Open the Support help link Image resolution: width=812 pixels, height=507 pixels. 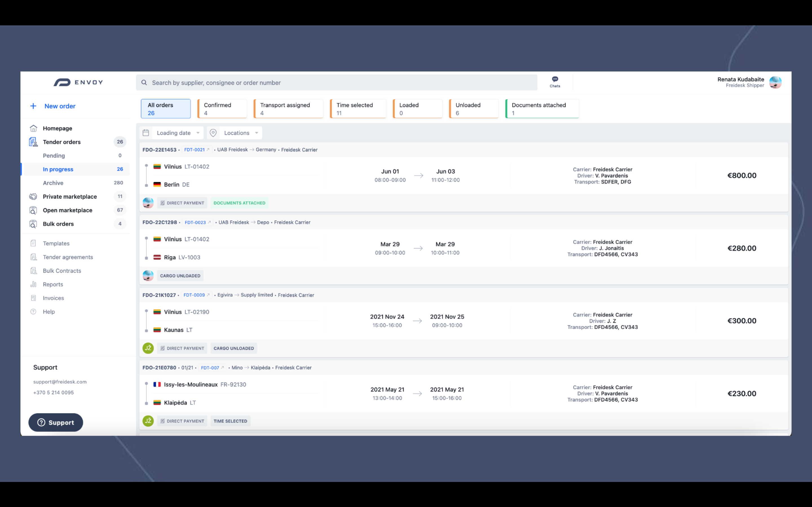[x=56, y=422]
